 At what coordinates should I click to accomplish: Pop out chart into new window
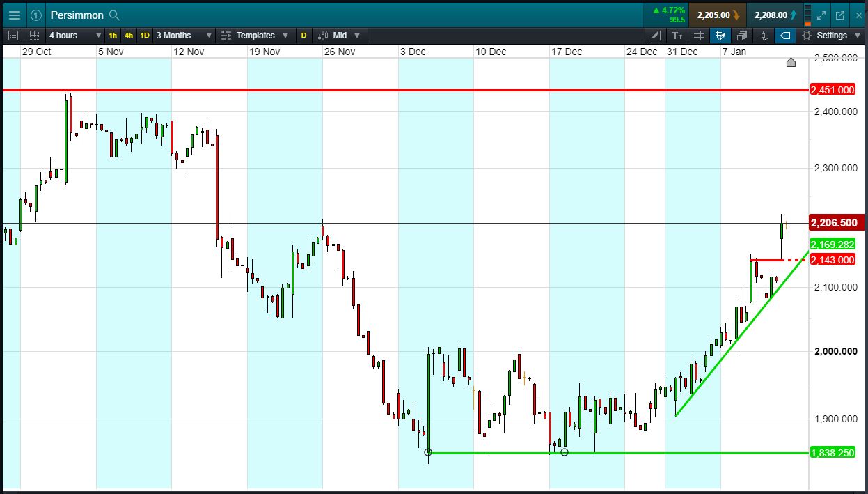(x=839, y=15)
